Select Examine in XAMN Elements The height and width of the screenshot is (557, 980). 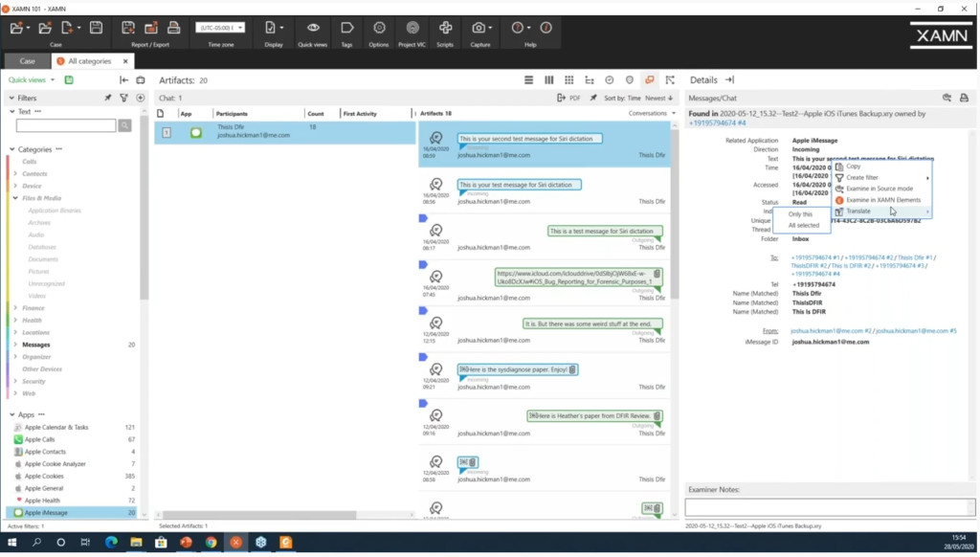tap(881, 200)
